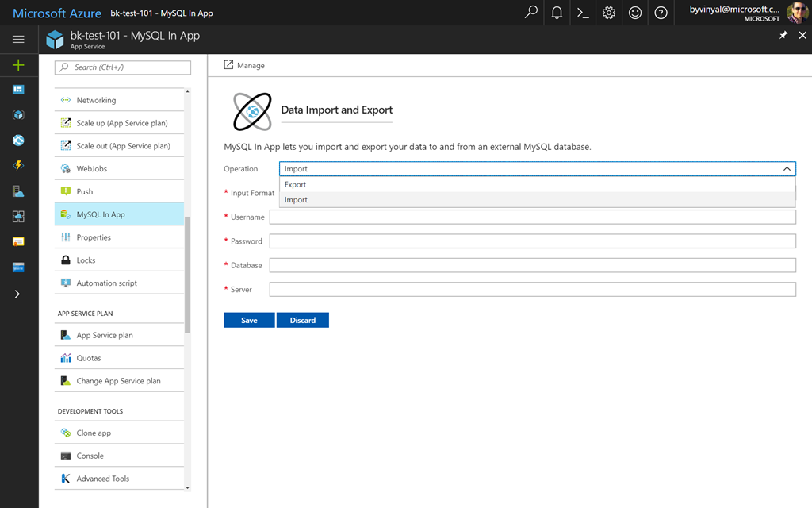Collapse the Operation dropdown arrow
812x508 pixels.
tap(787, 169)
